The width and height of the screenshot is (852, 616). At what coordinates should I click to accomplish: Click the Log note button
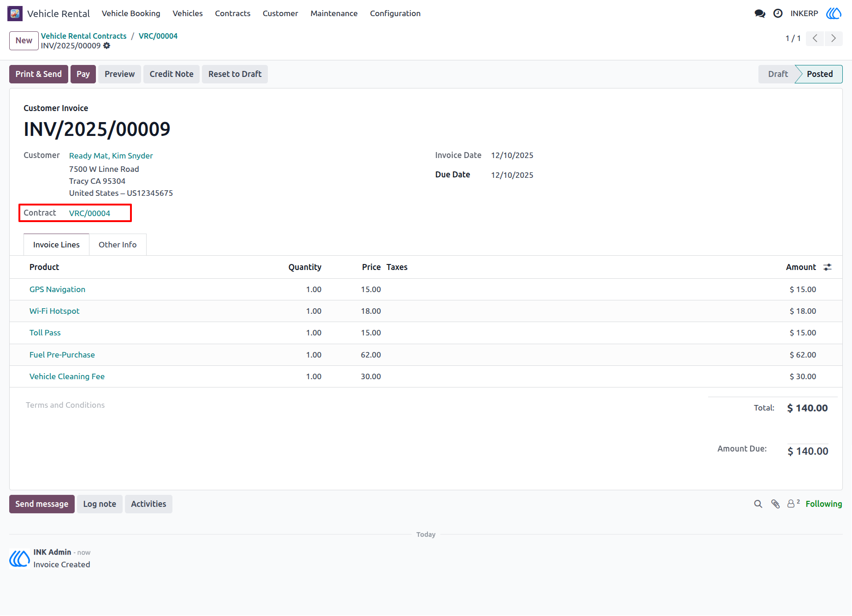100,504
